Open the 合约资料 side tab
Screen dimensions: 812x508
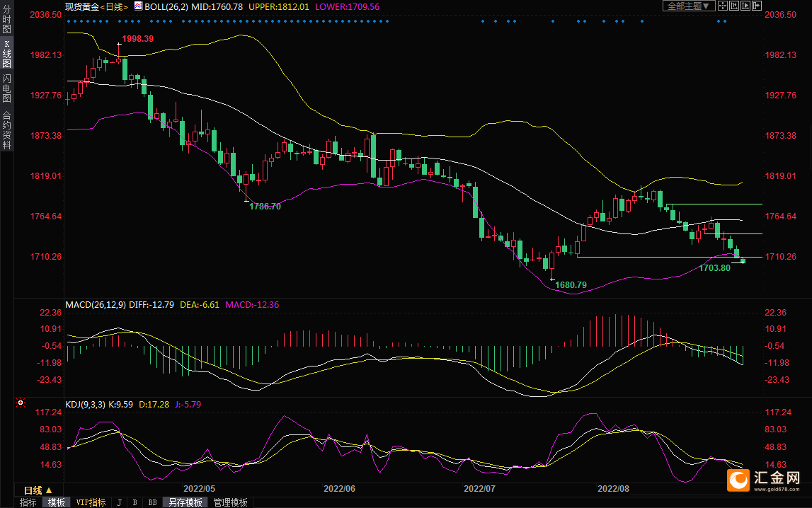pos(6,129)
